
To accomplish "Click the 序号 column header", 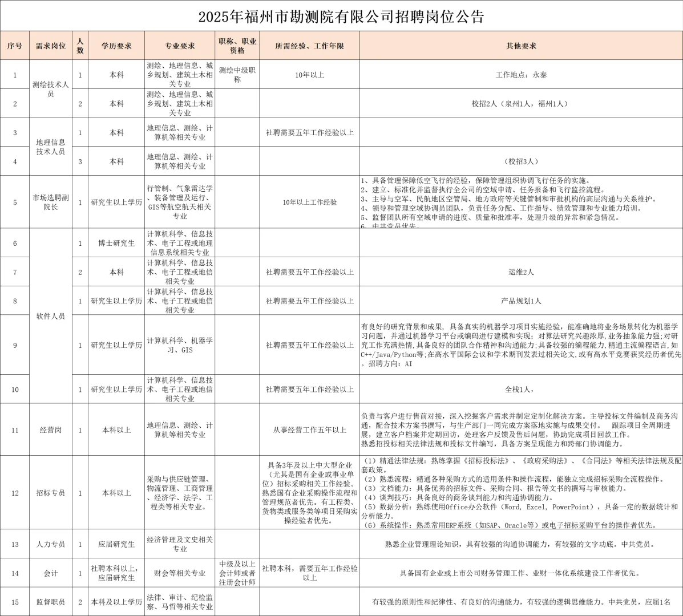I will tap(15, 45).
